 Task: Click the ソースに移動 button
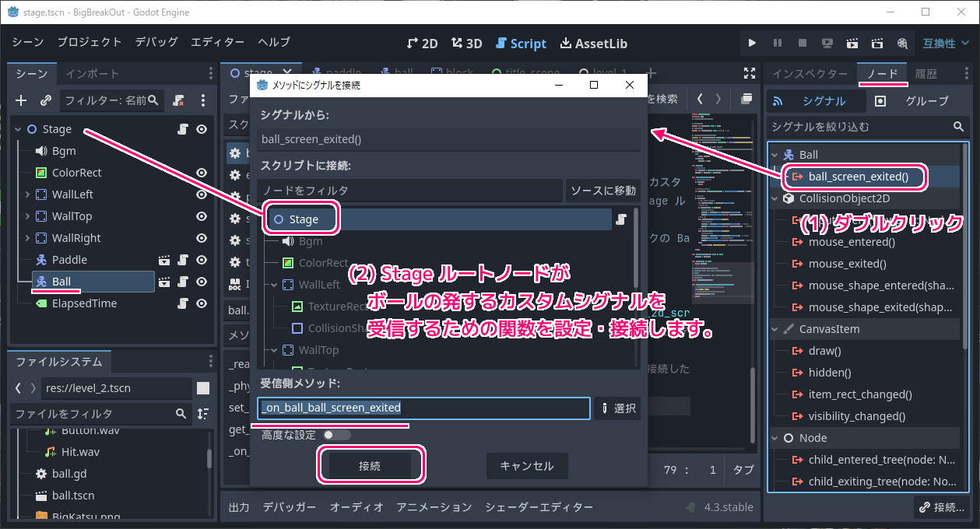[604, 190]
